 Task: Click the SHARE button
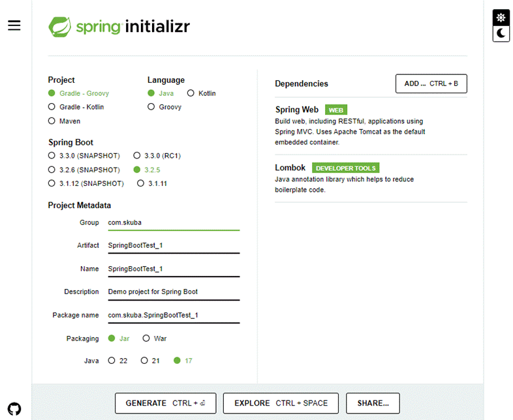click(373, 403)
